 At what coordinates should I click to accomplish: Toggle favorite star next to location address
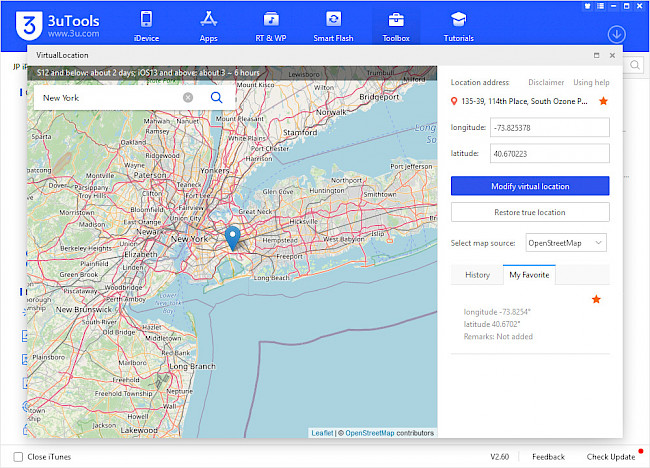604,101
